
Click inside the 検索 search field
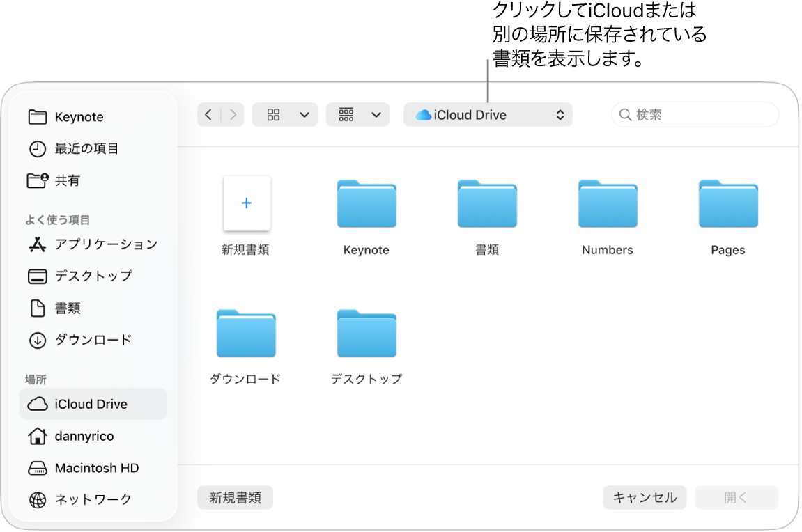(695, 114)
